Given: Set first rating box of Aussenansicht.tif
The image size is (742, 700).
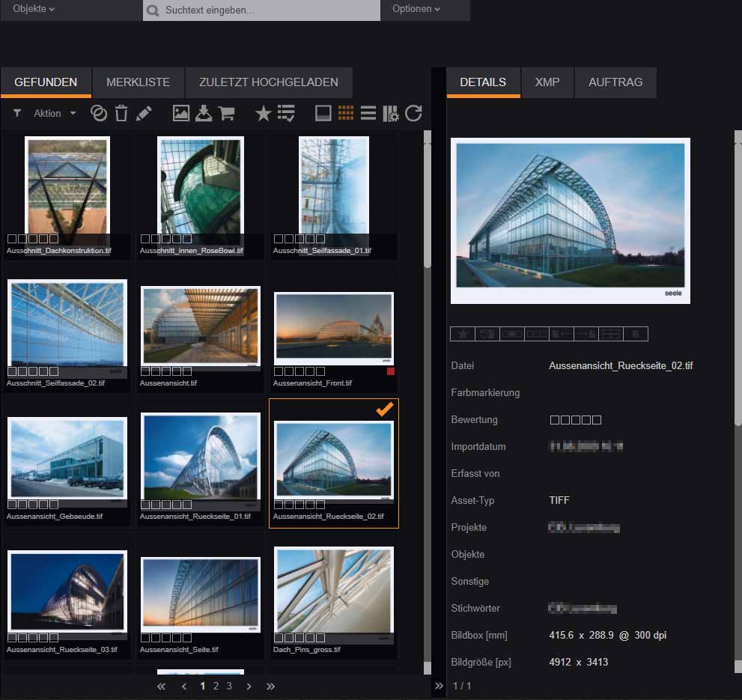Looking at the screenshot, I should click(145, 371).
